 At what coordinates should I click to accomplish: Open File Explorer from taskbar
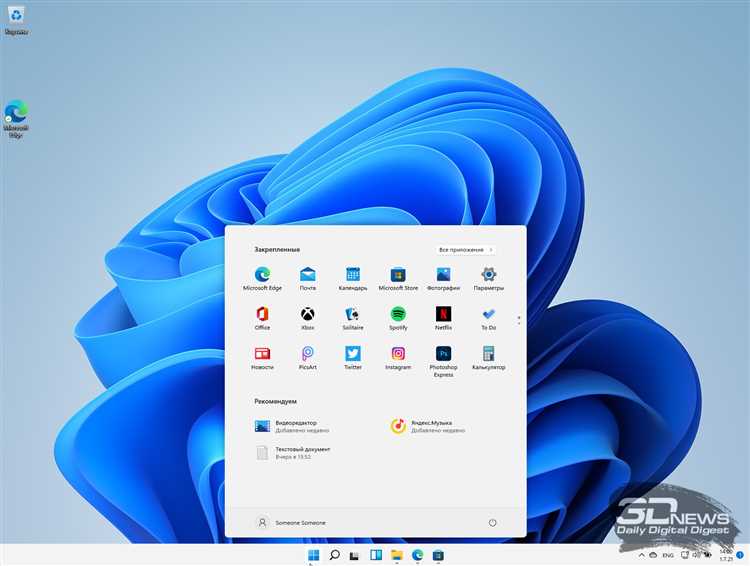coord(397,555)
